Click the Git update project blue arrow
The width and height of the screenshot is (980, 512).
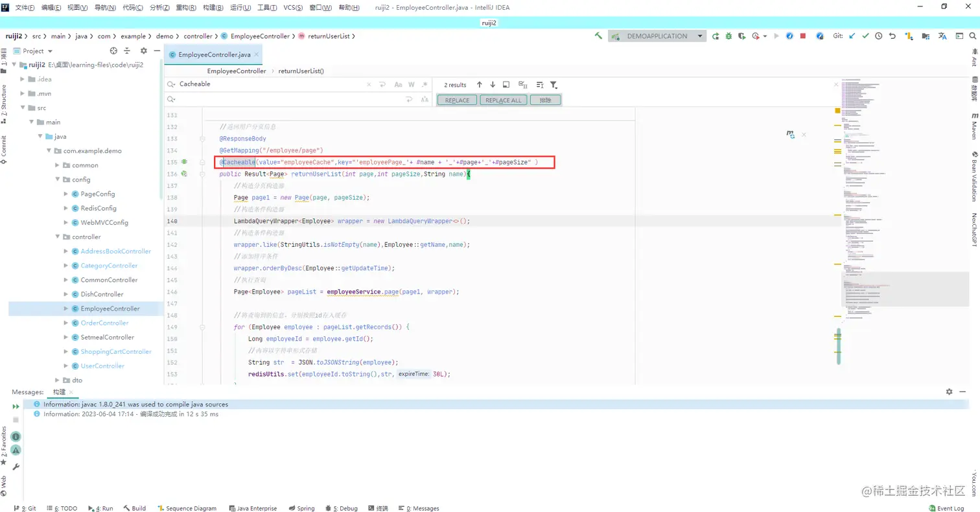tap(852, 36)
